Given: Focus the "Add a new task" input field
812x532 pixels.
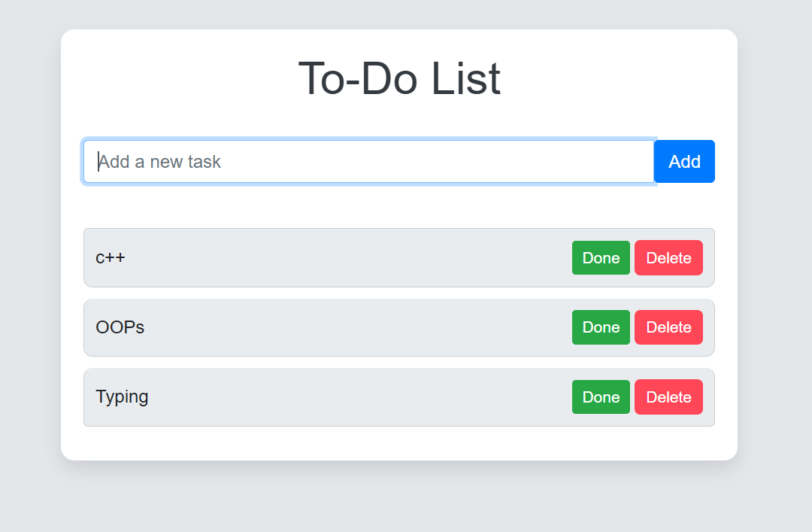Looking at the screenshot, I should (x=368, y=162).
